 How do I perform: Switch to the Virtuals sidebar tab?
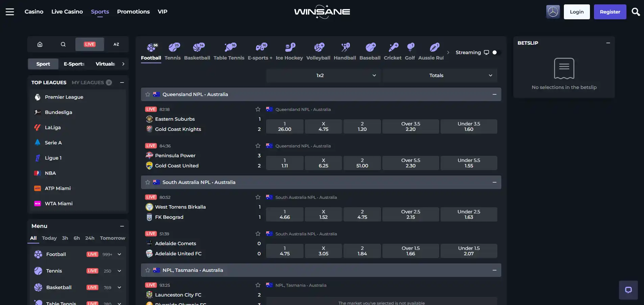coord(105,64)
